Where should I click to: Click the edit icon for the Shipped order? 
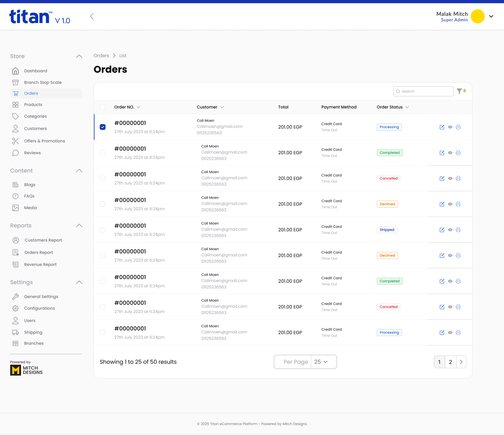[442, 230]
